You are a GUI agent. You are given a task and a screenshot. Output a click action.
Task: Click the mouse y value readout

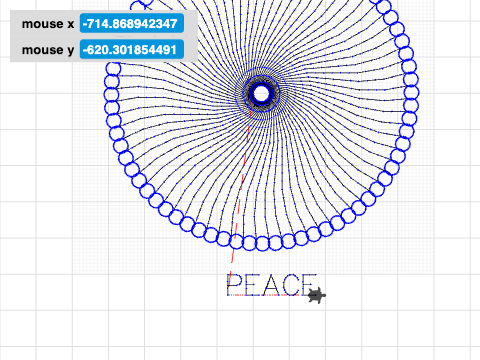pyautogui.click(x=132, y=50)
